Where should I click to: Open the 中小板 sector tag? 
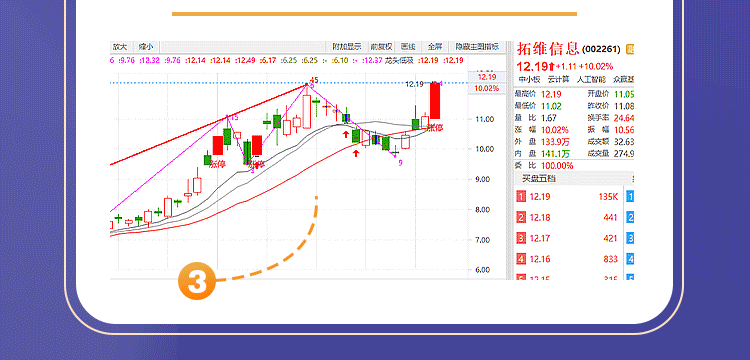click(529, 79)
